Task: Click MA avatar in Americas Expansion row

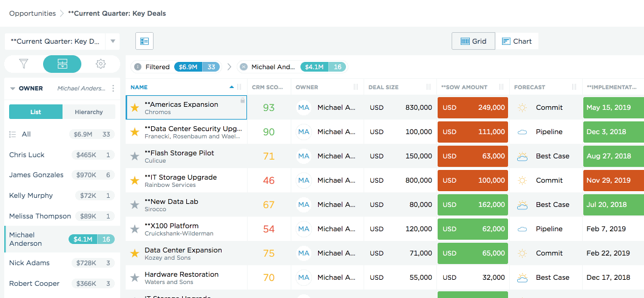Action: pos(304,107)
